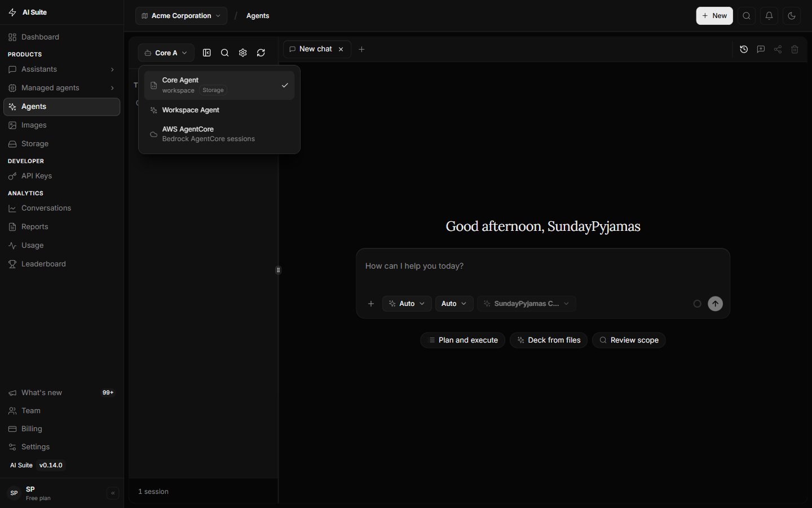Select Deck from files suggestion
Viewport: 812px width, 508px height.
(x=549, y=340)
